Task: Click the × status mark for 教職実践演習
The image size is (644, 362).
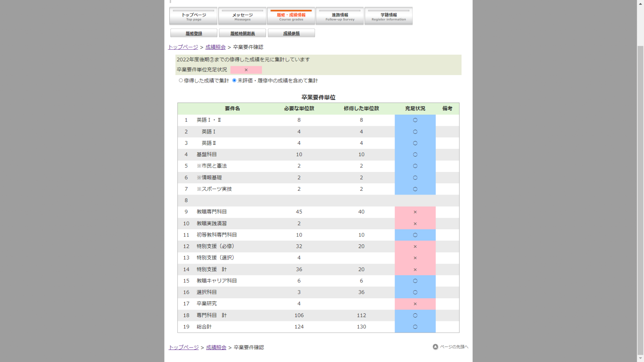Action: point(415,224)
